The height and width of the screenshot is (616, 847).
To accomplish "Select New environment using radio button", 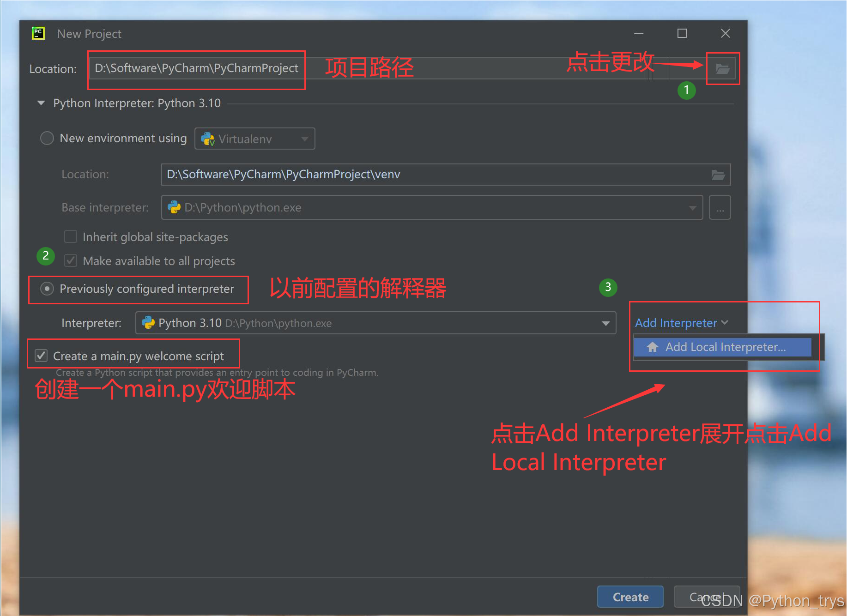I will (x=47, y=138).
